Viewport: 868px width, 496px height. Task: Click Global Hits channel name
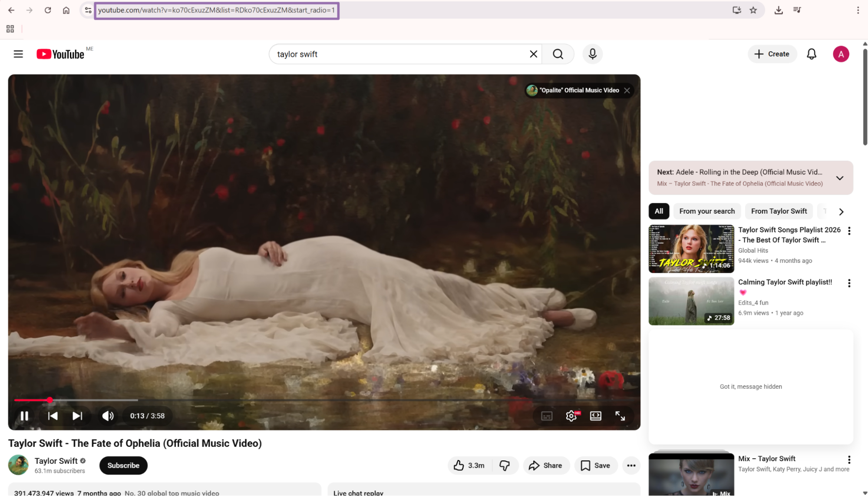click(753, 251)
